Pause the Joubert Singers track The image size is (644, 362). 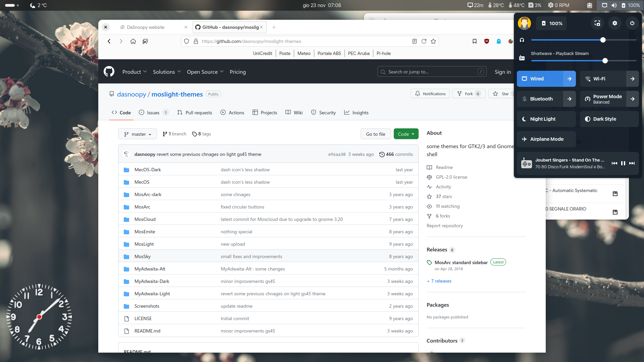[x=623, y=163]
